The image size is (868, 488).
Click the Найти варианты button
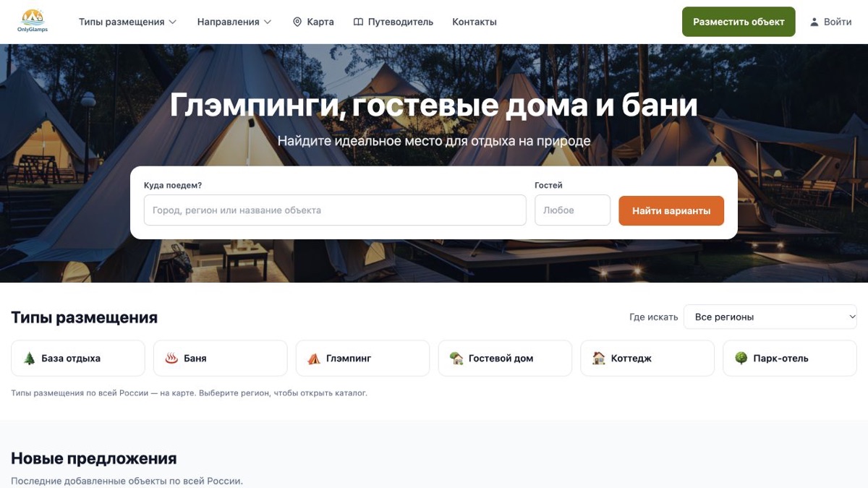click(x=671, y=210)
